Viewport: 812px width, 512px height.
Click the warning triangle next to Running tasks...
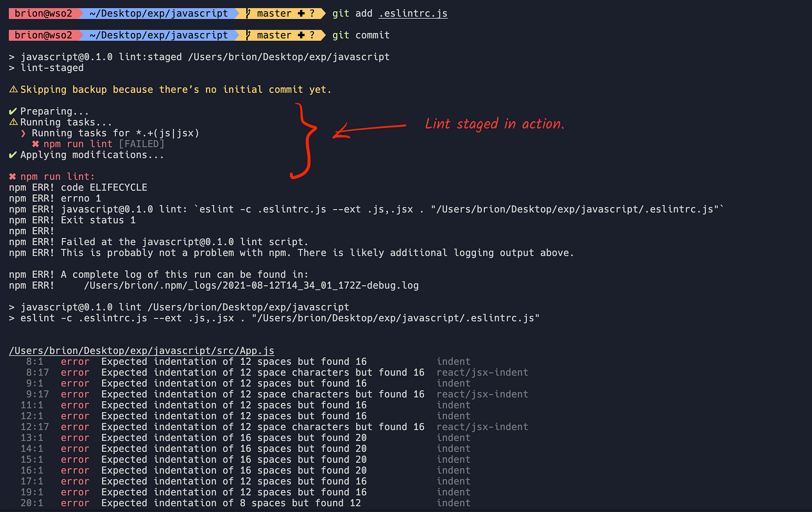click(13, 122)
